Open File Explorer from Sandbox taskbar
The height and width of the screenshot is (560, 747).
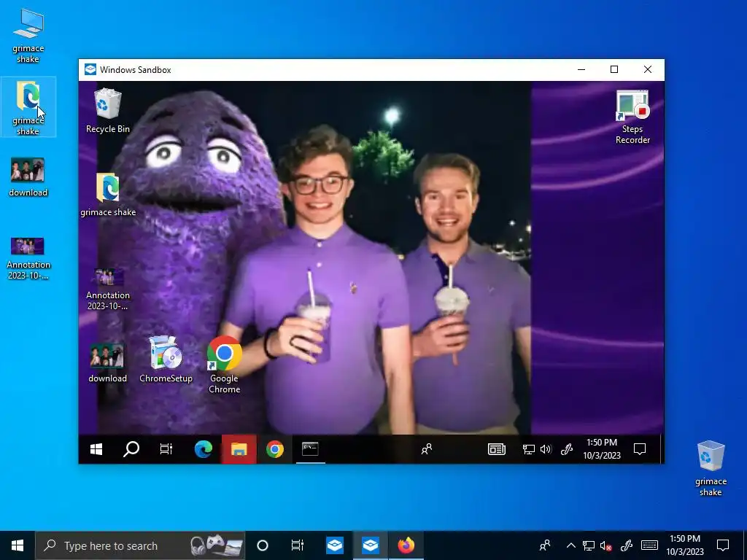(x=239, y=449)
